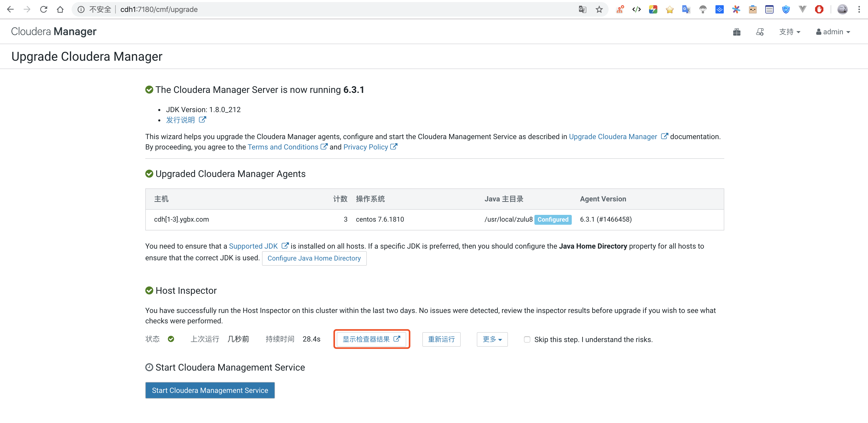
Task: Go forward in browser history
Action: click(x=27, y=9)
